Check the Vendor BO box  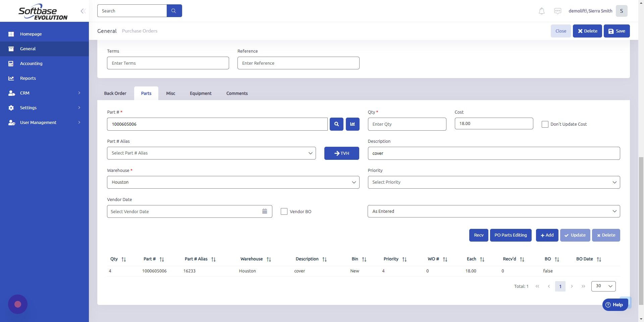point(284,211)
